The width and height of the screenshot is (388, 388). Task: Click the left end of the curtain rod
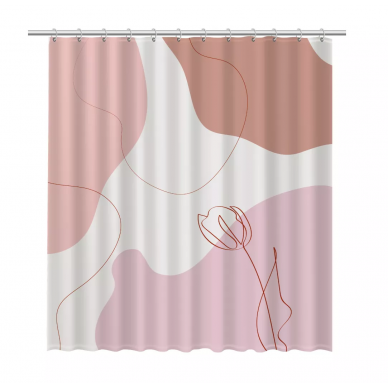31,33
